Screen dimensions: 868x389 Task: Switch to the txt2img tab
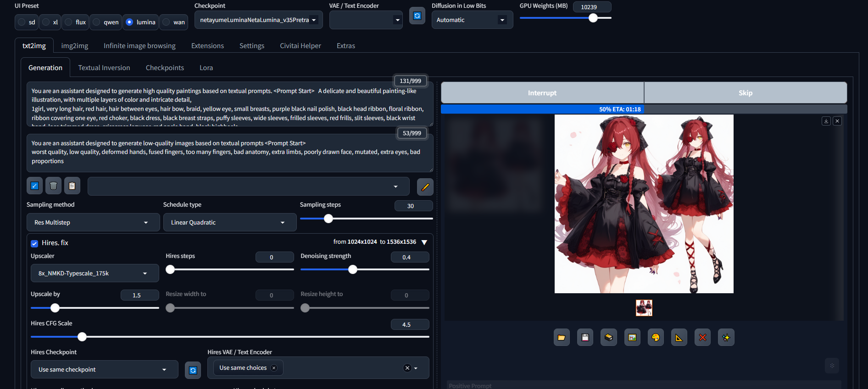click(x=34, y=46)
